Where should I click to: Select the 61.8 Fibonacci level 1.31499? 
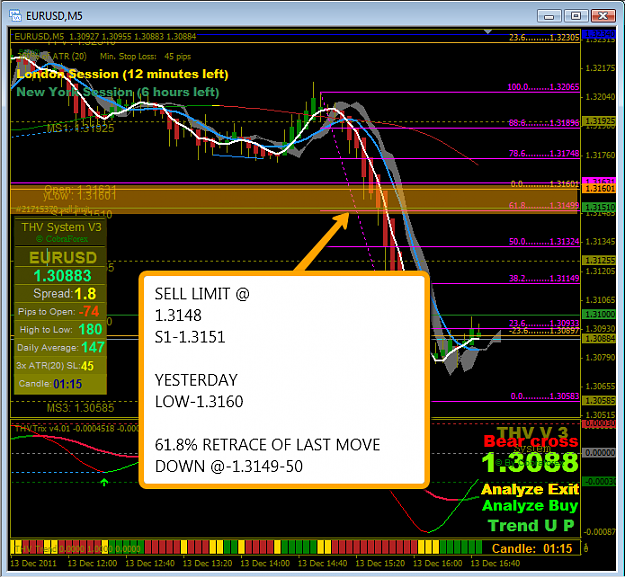(x=544, y=205)
